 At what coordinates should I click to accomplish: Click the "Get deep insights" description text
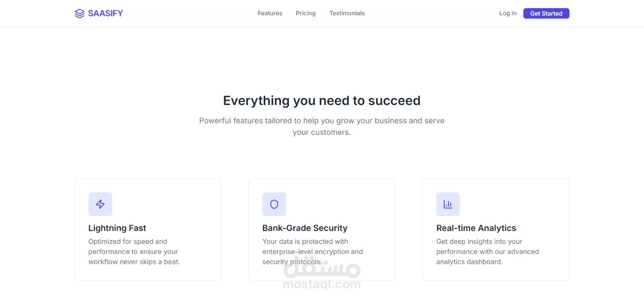point(487,252)
